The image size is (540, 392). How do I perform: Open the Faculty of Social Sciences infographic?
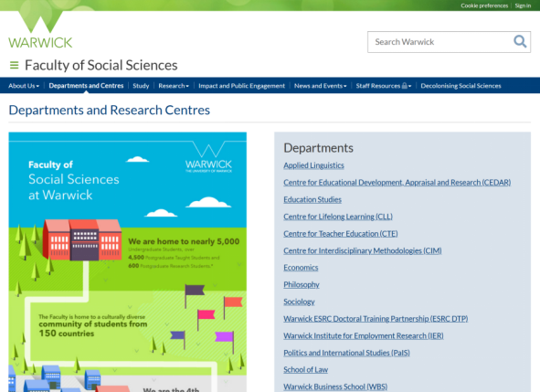(127, 262)
